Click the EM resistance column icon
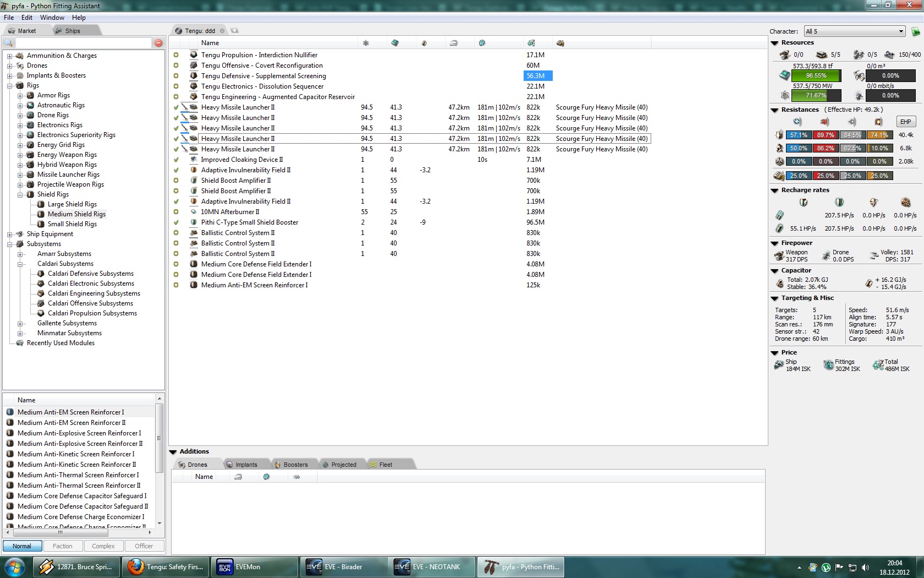 point(798,122)
